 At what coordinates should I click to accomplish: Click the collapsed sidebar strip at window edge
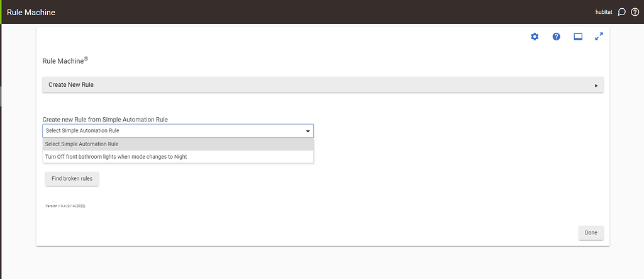(1, 140)
